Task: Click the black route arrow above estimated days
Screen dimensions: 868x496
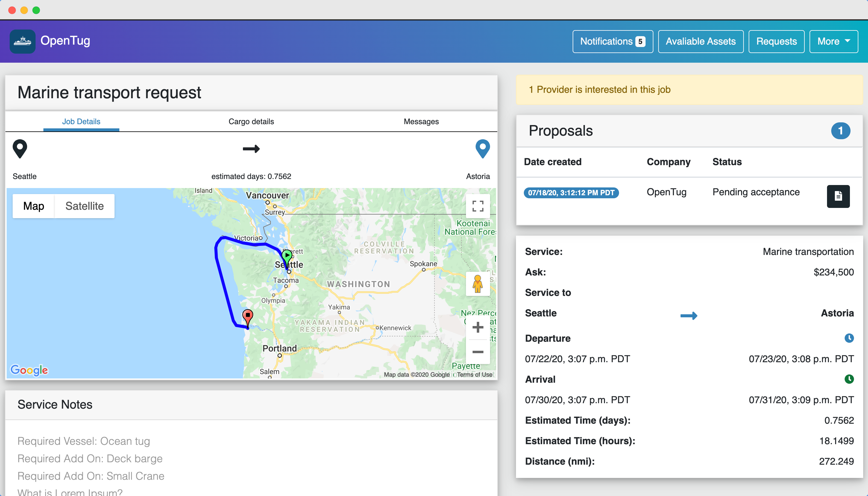Action: tap(251, 149)
